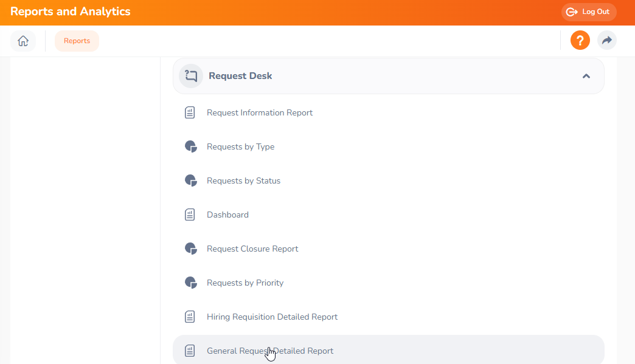Click the Hiring Requisition report document icon

(x=190, y=317)
